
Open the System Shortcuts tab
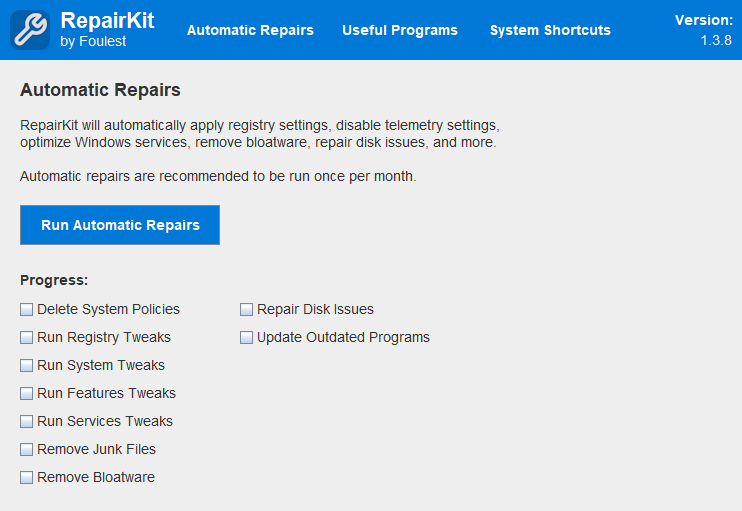coord(550,30)
